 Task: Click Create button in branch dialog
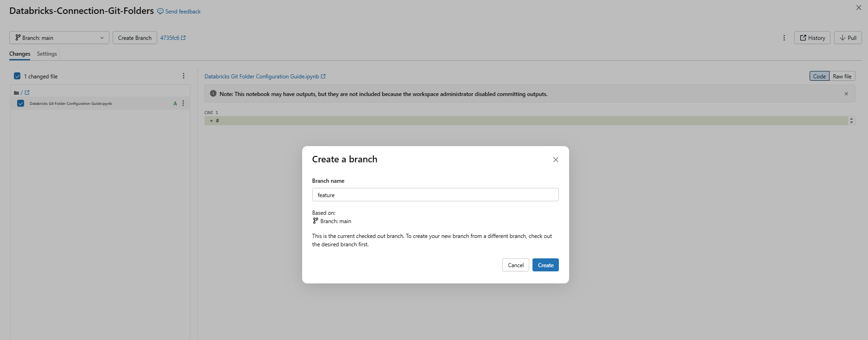545,265
